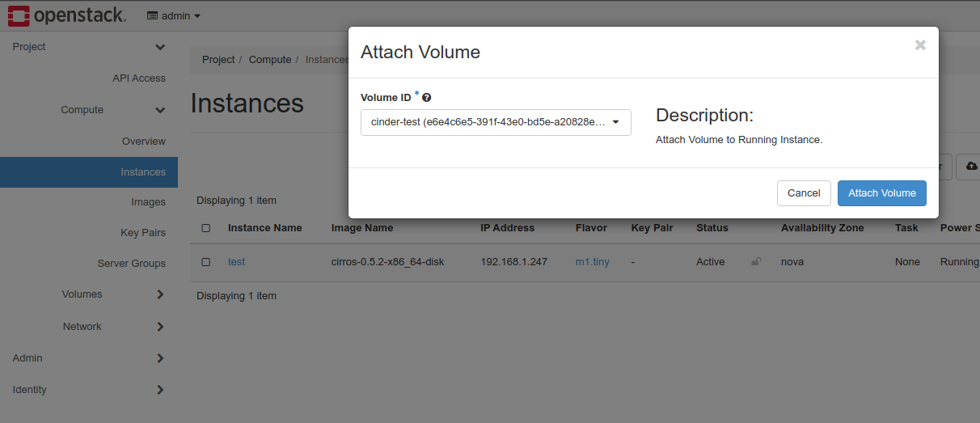Click the Instances page heading
Screen dimensions: 980x423
coord(247,104)
